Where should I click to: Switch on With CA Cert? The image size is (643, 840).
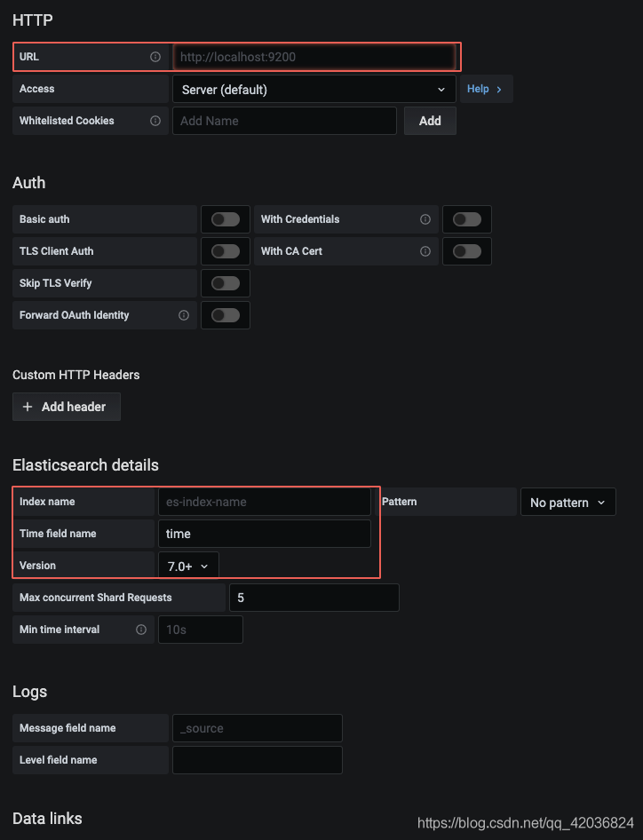click(467, 251)
